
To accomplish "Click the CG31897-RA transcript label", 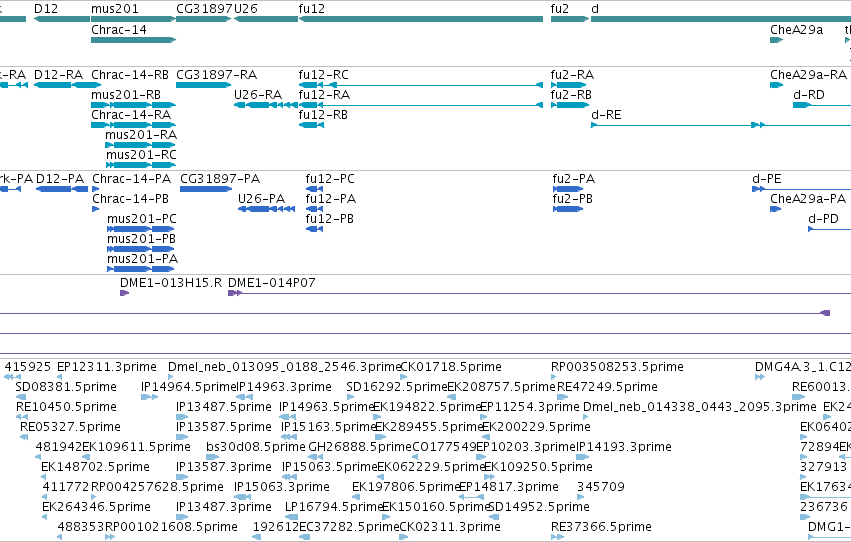I will [x=217, y=75].
